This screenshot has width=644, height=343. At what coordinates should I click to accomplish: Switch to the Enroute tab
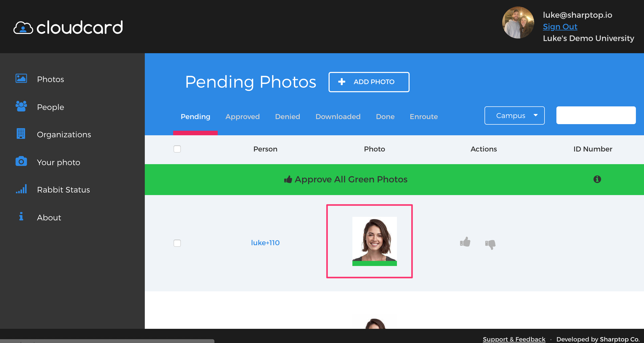click(x=424, y=117)
